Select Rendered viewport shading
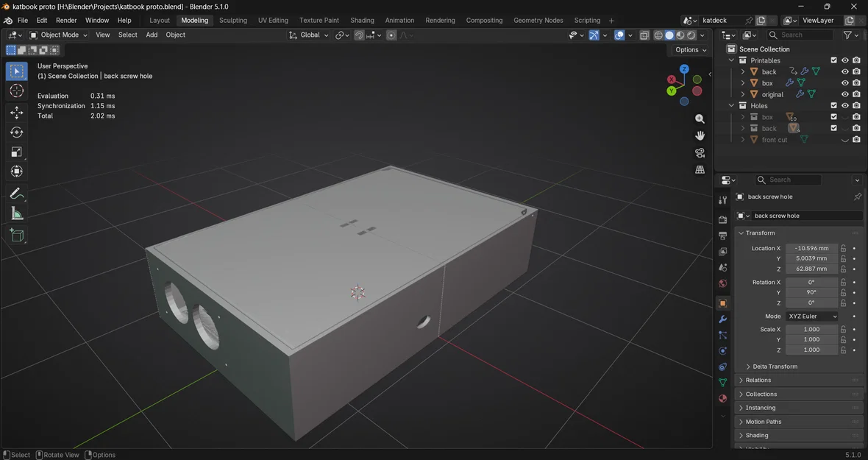The height and width of the screenshot is (460, 868). click(x=691, y=35)
